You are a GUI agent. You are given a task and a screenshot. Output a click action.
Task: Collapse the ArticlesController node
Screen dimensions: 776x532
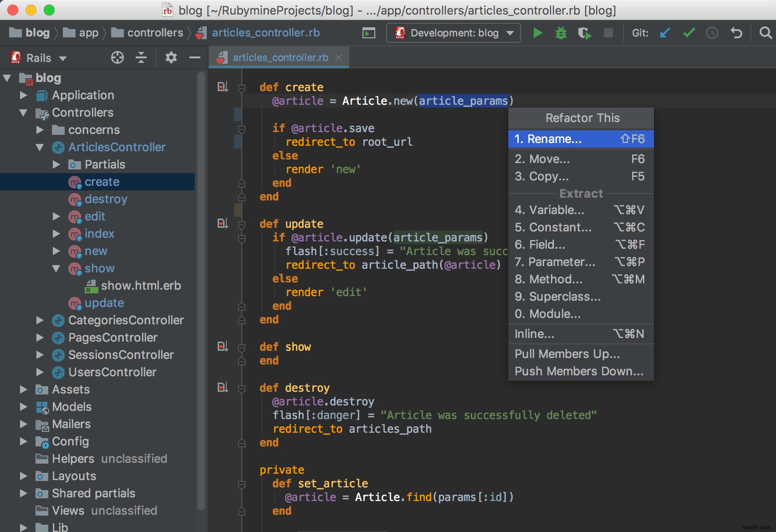click(x=40, y=147)
